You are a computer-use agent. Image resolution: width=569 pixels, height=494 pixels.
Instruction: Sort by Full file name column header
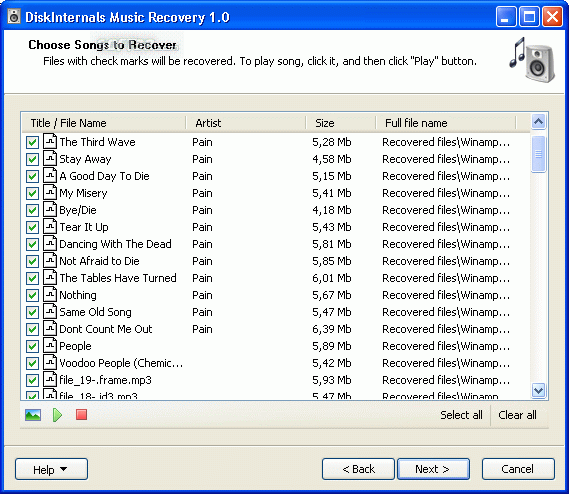(446, 123)
